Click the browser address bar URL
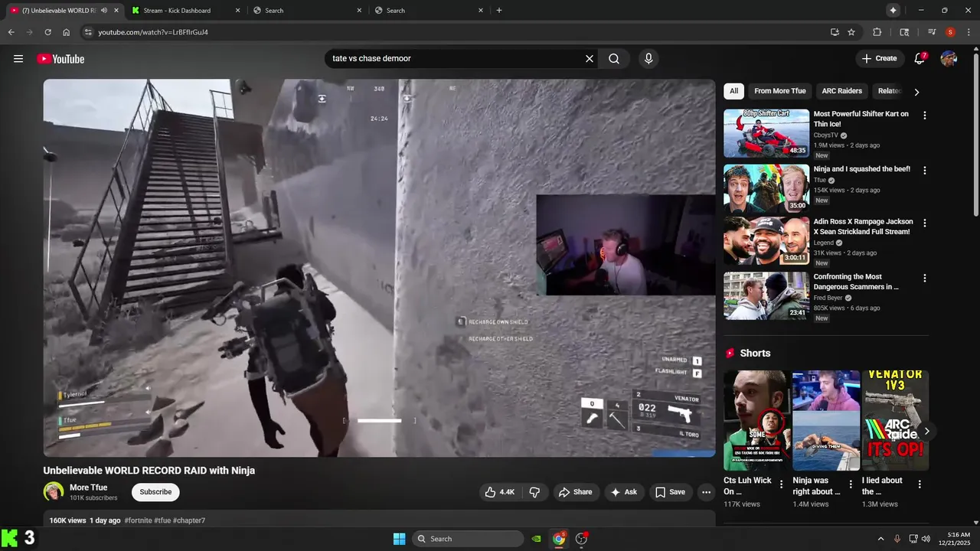 [153, 32]
